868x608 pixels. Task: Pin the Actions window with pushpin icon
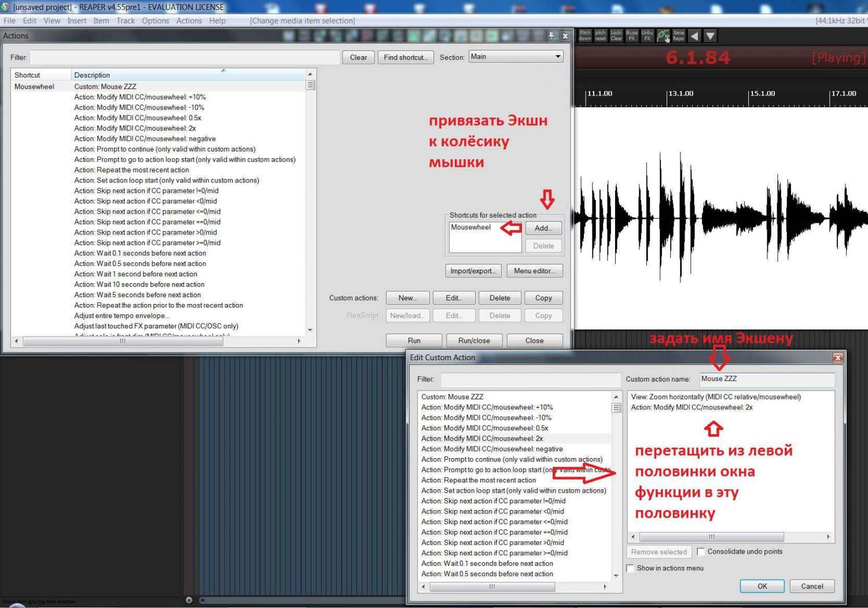click(551, 36)
